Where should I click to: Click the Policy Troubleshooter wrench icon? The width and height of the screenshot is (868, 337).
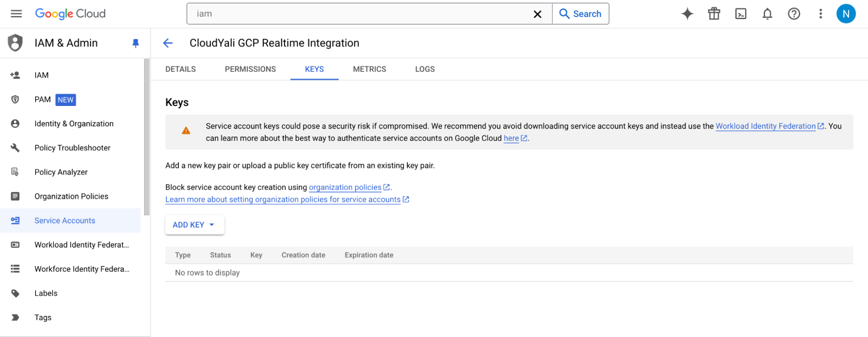(x=15, y=148)
